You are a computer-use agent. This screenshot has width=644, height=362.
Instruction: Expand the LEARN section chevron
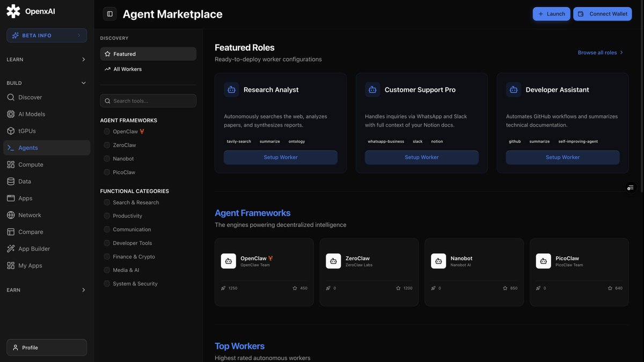coord(83,60)
